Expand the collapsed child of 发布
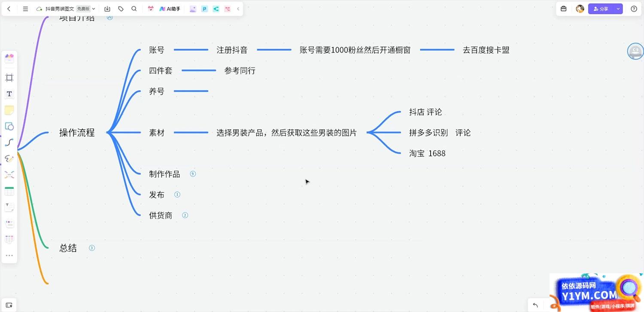This screenshot has width=644, height=312. click(177, 194)
